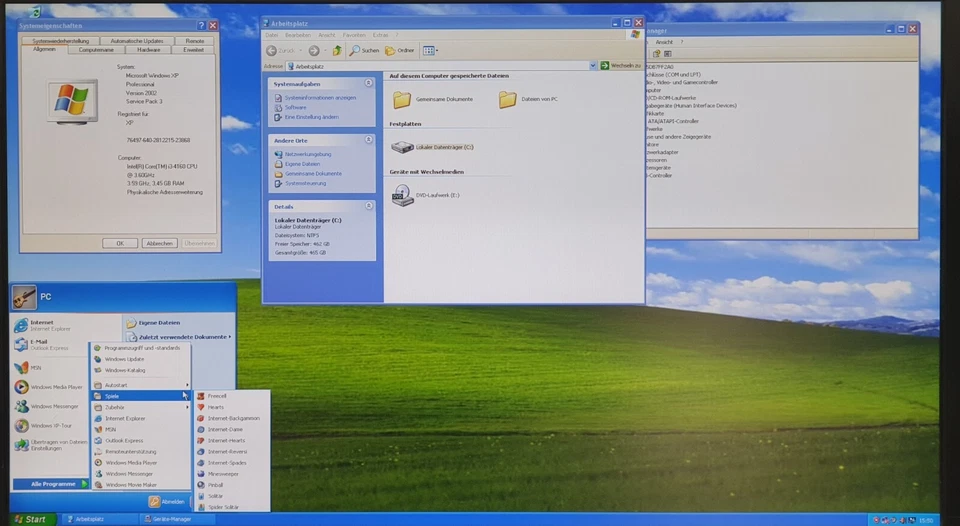960x526 pixels.
Task: Toggle the Ordner folders pane button
Action: tap(400, 50)
